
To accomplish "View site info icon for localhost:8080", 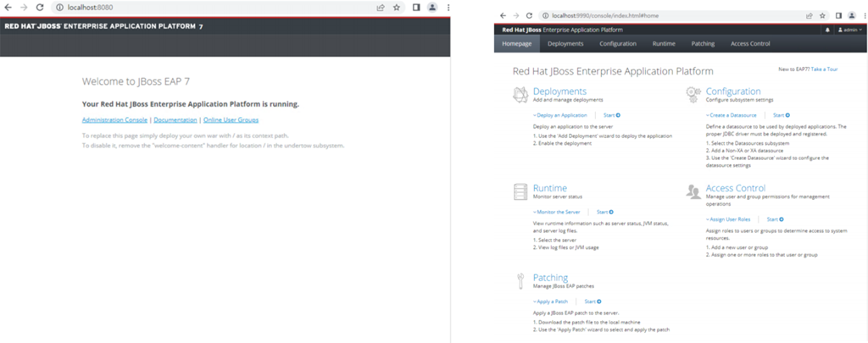I will [x=60, y=8].
